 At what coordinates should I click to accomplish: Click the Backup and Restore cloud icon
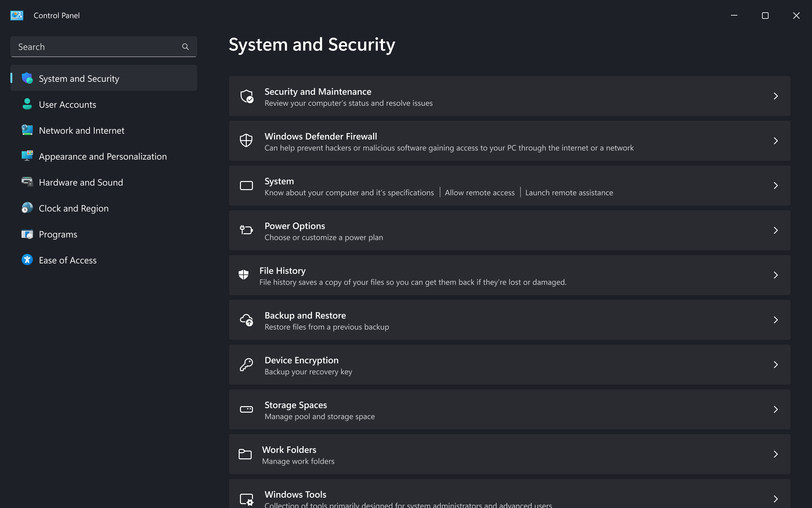click(246, 320)
